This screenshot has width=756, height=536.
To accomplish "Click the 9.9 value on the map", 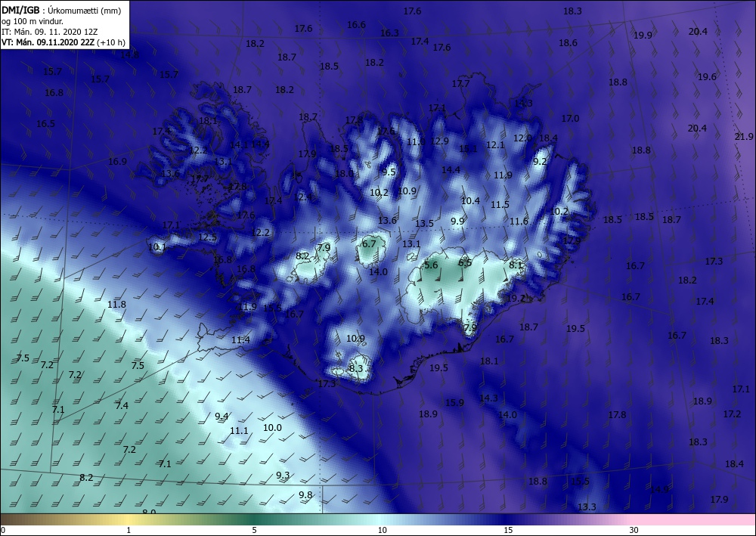I will click(x=457, y=222).
